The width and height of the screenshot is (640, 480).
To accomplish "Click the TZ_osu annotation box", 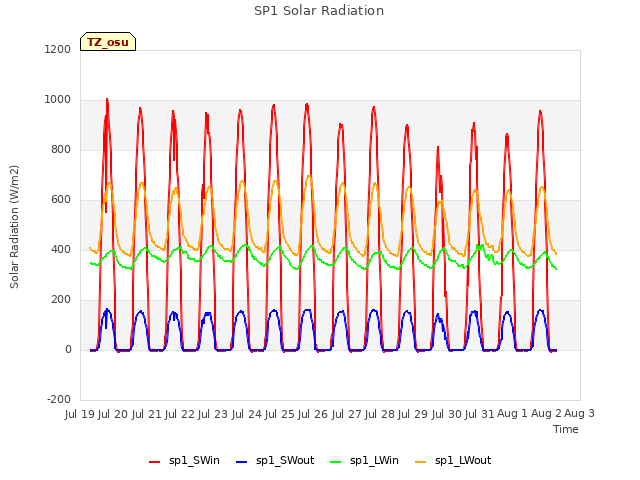I will [x=108, y=42].
